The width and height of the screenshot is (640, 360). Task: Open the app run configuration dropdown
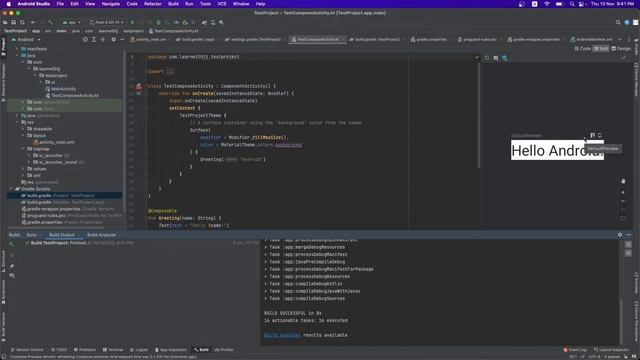tap(71, 22)
